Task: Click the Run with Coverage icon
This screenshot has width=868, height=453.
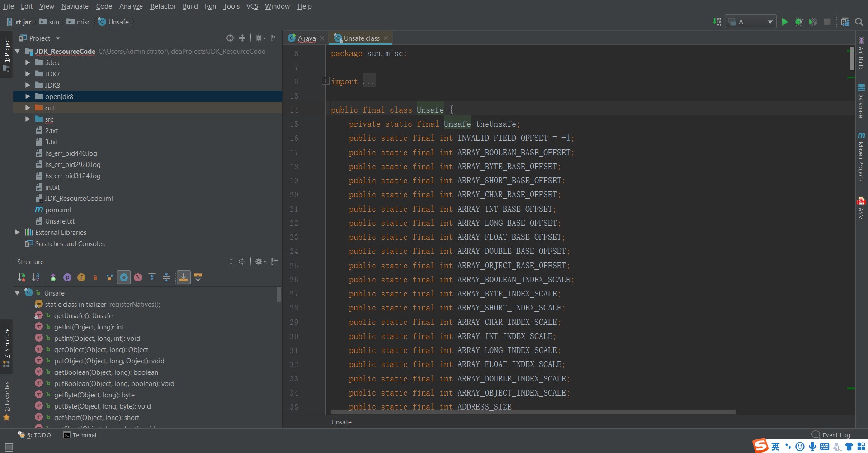Action: 813,22
